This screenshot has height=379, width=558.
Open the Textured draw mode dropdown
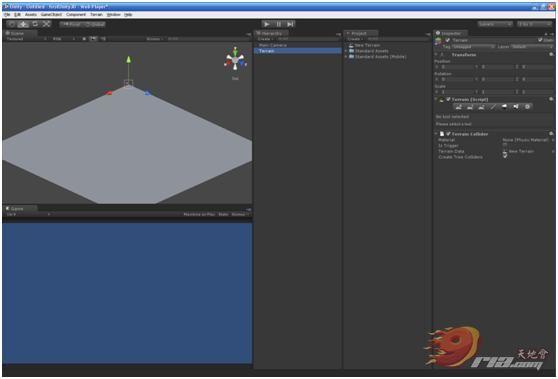pos(27,39)
